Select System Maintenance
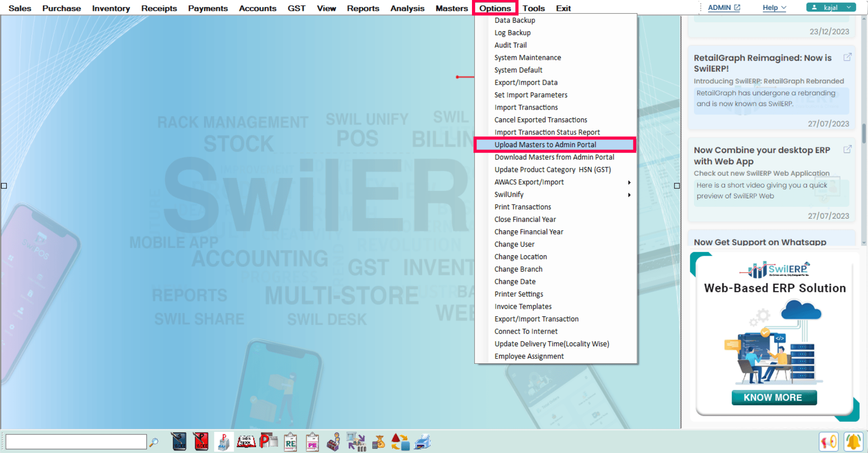The width and height of the screenshot is (868, 453). click(x=556, y=57)
